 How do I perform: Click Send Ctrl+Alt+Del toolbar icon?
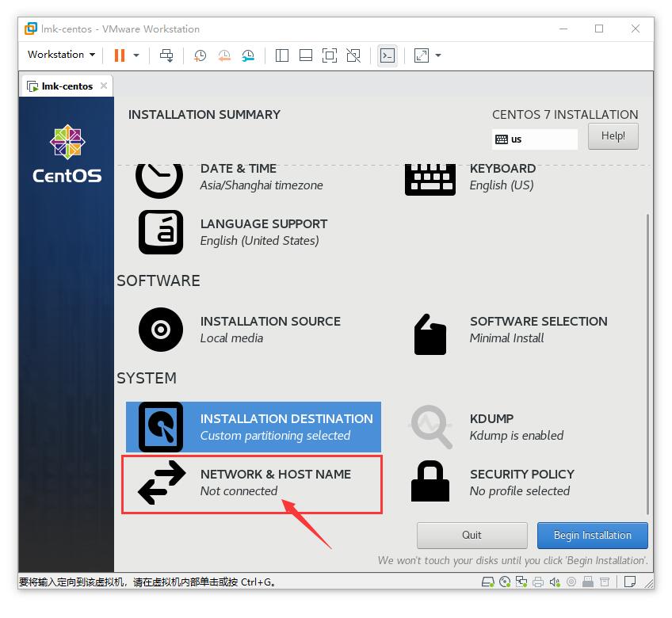166,55
